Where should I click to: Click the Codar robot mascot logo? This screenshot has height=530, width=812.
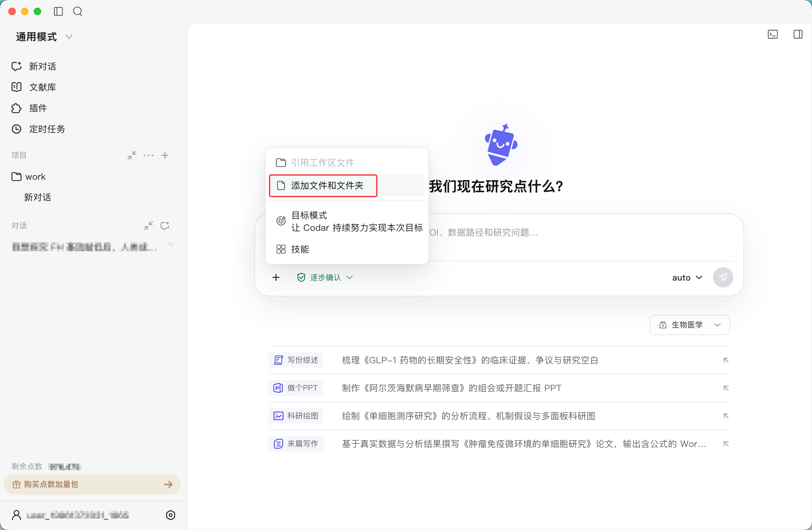(x=501, y=145)
